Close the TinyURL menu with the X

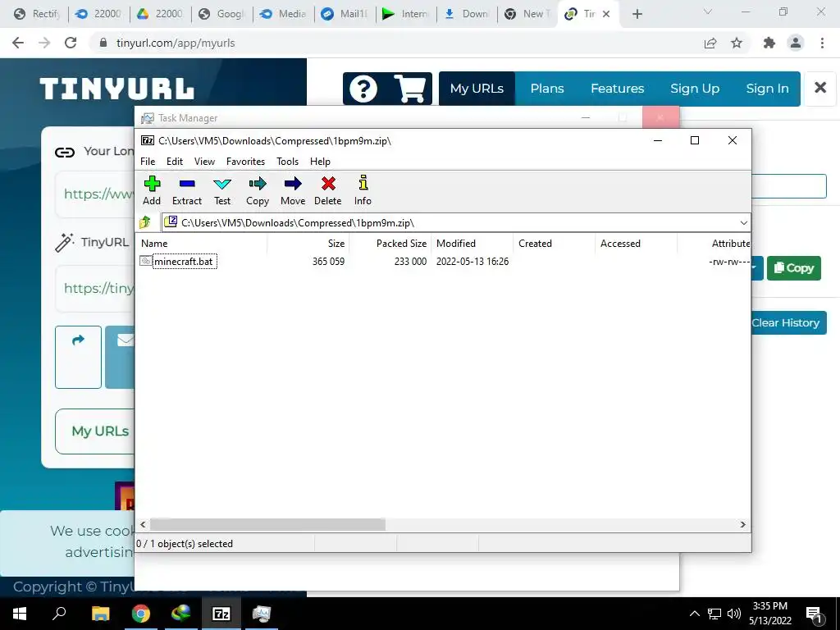tap(820, 88)
